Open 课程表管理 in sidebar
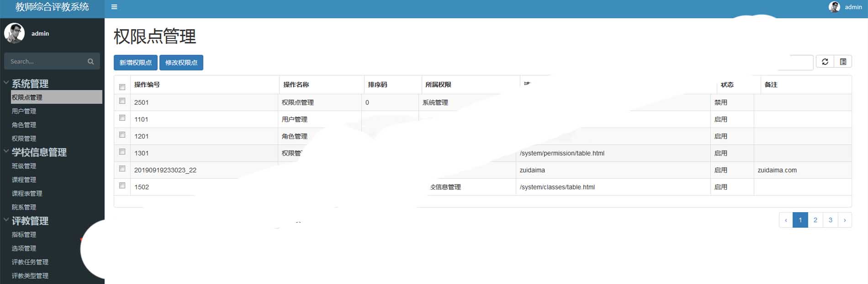The height and width of the screenshot is (284, 868). click(x=27, y=193)
